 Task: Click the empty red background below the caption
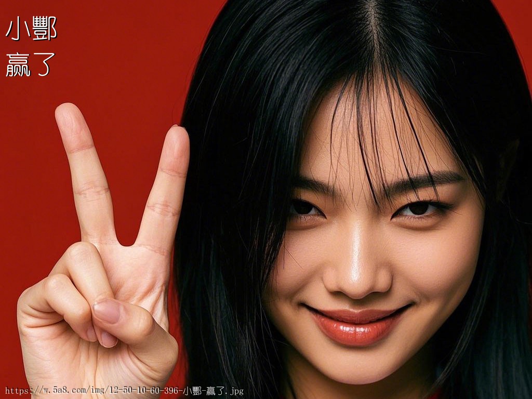pyautogui.click(x=31, y=156)
